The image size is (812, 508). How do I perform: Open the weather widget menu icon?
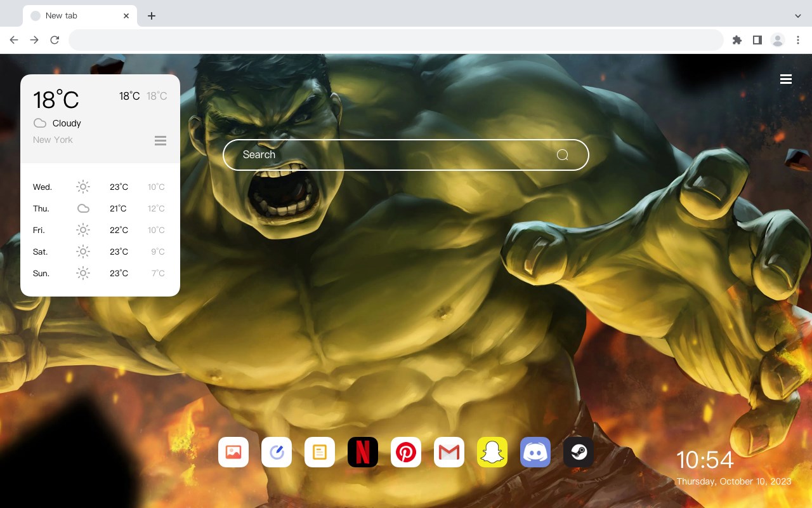tap(160, 140)
